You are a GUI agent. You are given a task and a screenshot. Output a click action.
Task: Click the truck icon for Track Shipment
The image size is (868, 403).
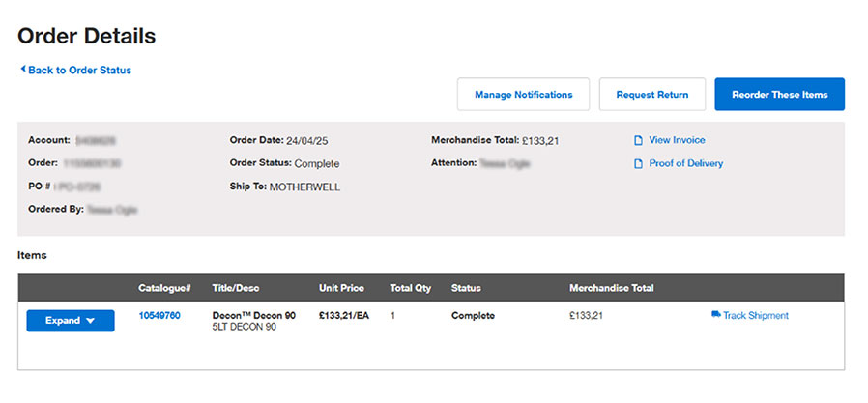(715, 315)
